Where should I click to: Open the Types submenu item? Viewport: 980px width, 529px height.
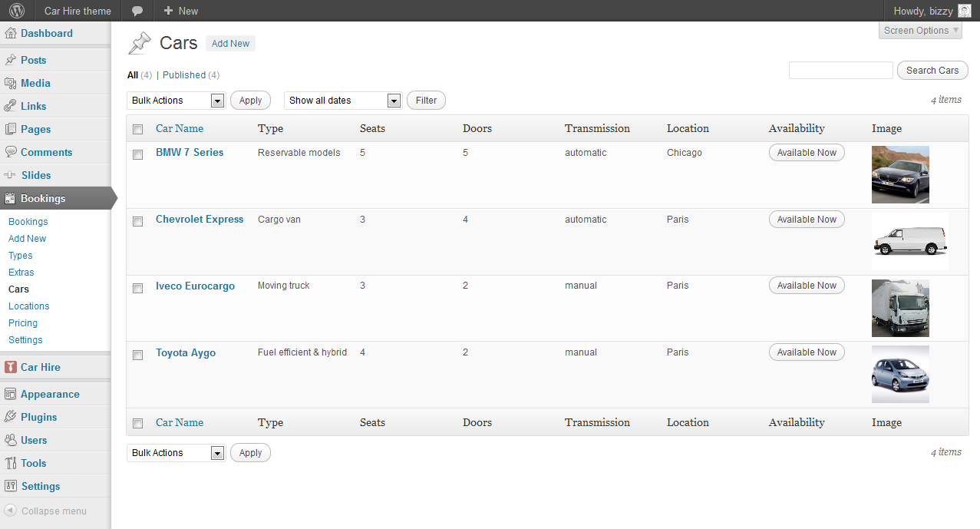21,256
